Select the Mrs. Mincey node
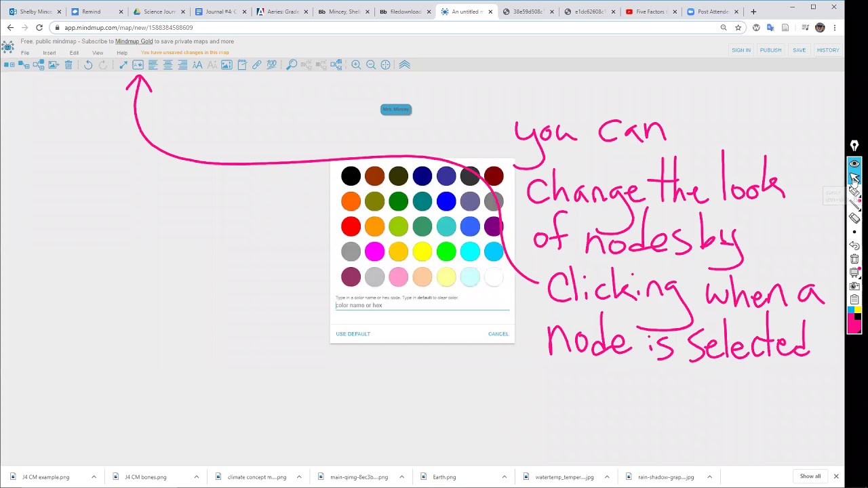 (396, 109)
